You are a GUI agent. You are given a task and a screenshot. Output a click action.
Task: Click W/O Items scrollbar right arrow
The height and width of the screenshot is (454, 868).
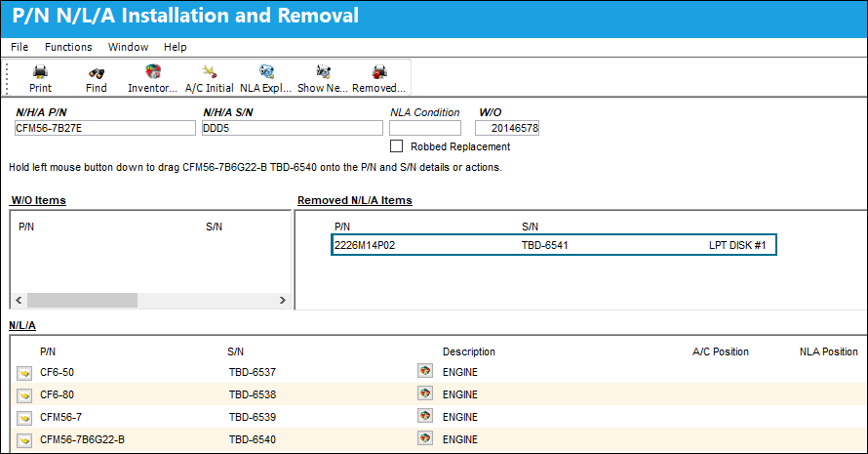coord(282,301)
